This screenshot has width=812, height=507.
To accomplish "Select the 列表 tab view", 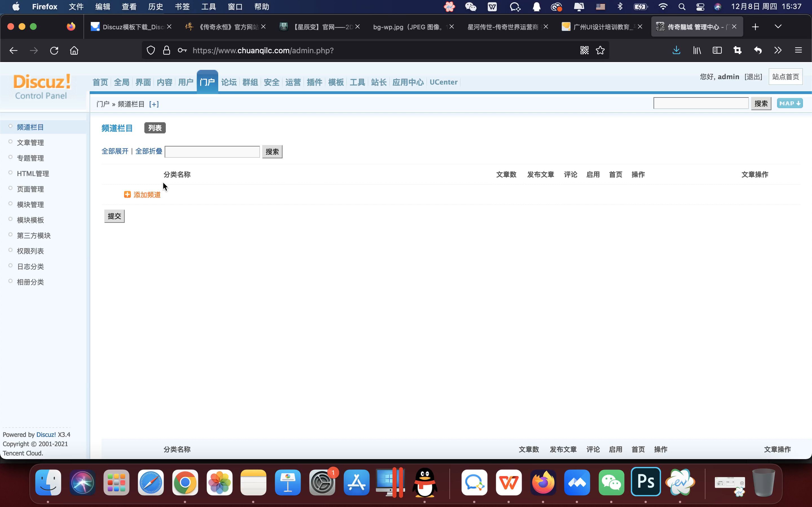I will (x=154, y=128).
